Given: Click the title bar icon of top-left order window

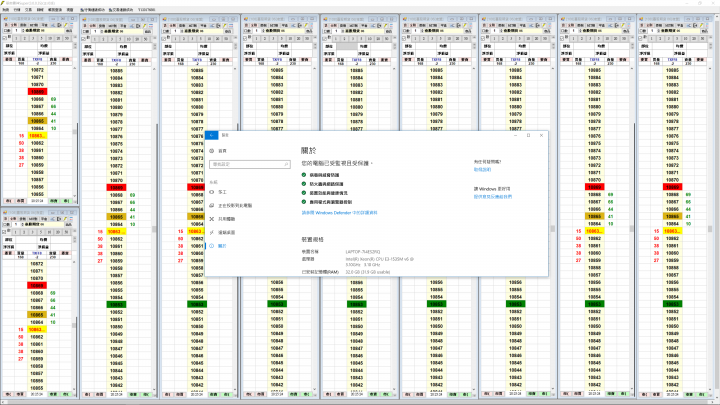Looking at the screenshot, I should 6,19.
